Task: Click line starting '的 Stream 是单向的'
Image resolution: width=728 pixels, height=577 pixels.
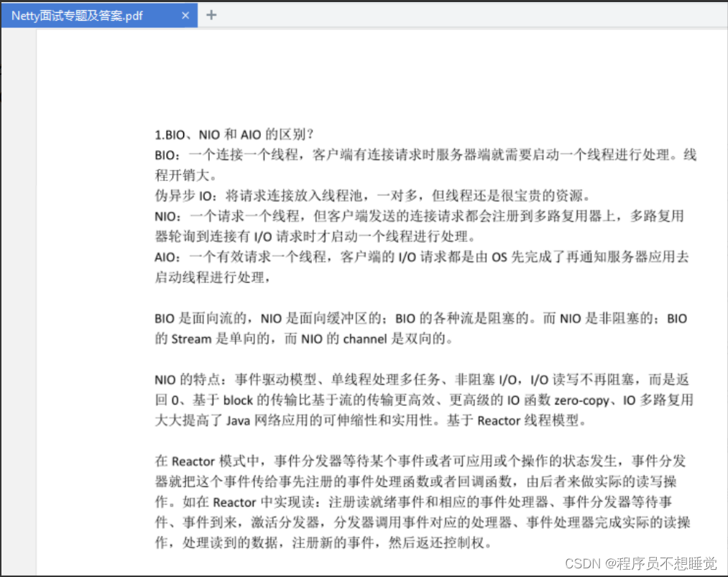Action: [x=304, y=339]
